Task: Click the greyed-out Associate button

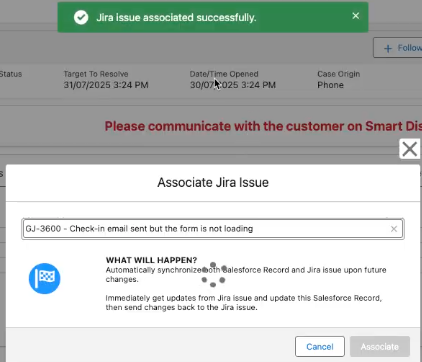Action: [380, 347]
